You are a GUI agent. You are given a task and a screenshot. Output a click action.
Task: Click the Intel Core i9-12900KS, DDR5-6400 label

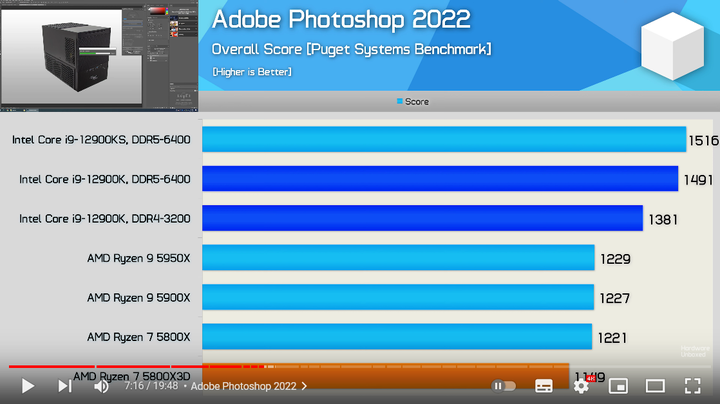tap(101, 140)
